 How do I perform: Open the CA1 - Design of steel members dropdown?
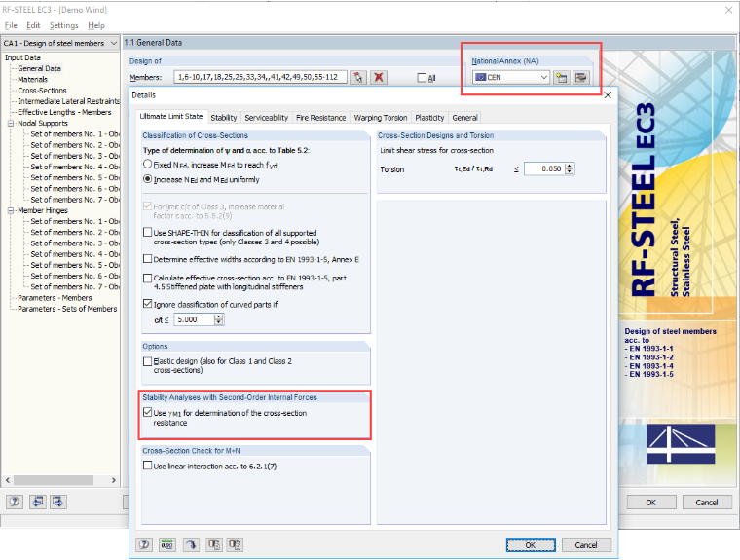point(60,43)
